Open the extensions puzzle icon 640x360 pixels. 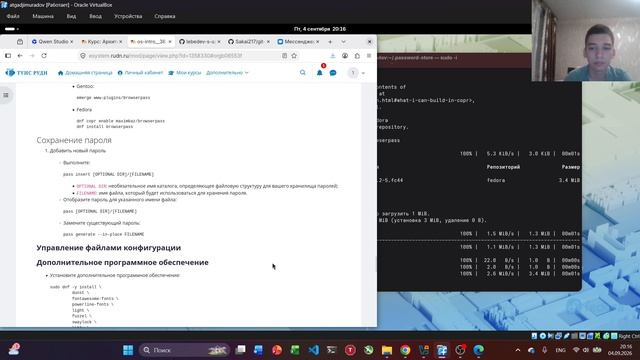click(x=357, y=56)
